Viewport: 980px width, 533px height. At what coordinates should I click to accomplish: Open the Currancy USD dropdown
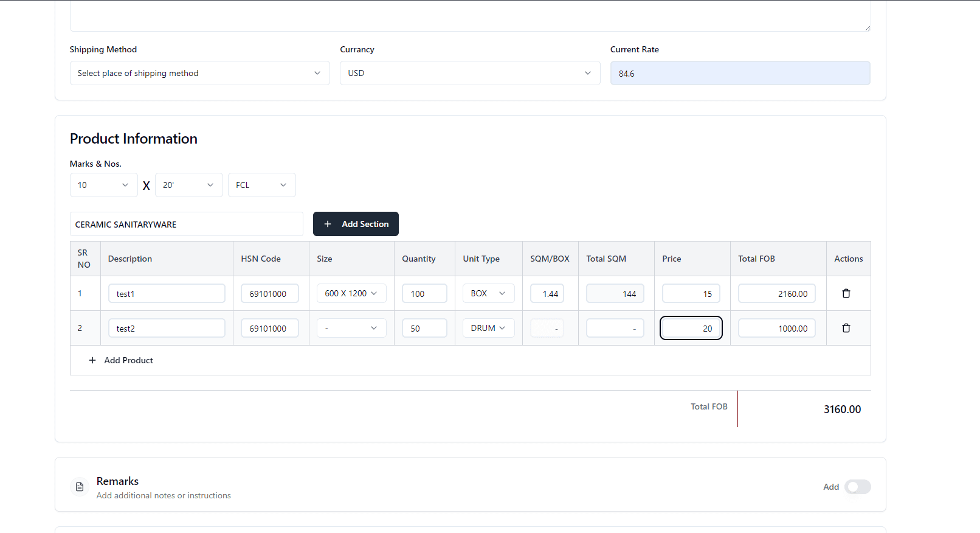point(470,73)
